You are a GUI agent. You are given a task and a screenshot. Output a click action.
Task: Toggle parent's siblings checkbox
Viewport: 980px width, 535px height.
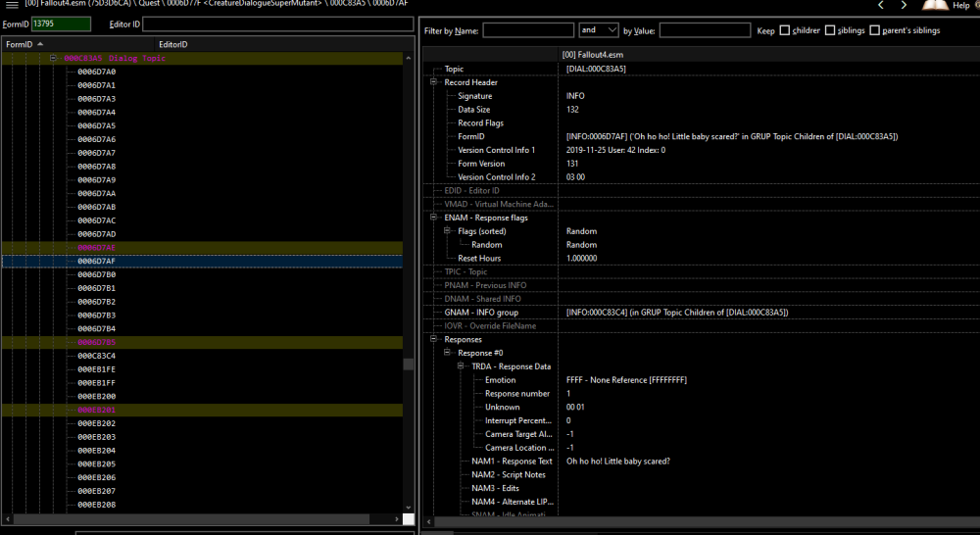pyautogui.click(x=874, y=30)
